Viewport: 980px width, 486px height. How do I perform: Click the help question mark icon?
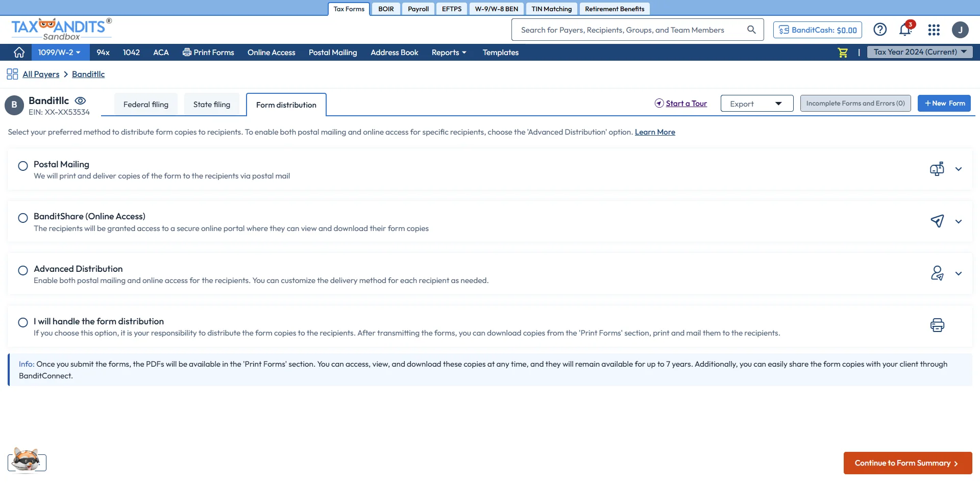[x=880, y=30]
